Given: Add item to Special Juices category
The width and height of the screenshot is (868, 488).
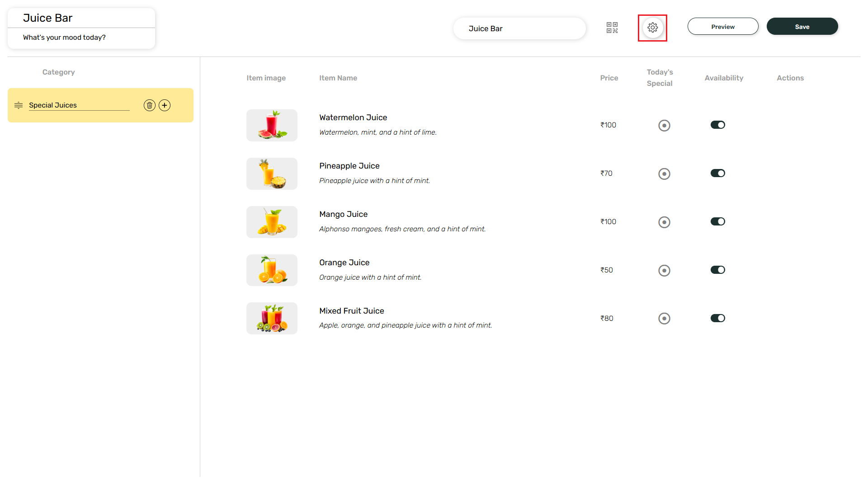Looking at the screenshot, I should point(165,105).
